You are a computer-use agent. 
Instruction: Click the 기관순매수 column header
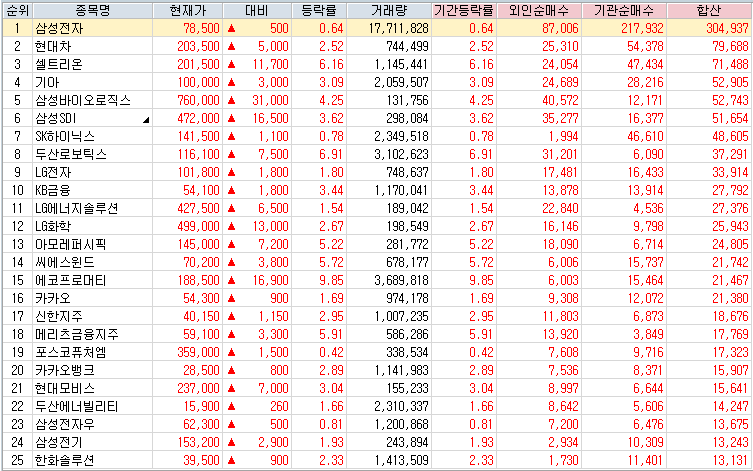624,10
